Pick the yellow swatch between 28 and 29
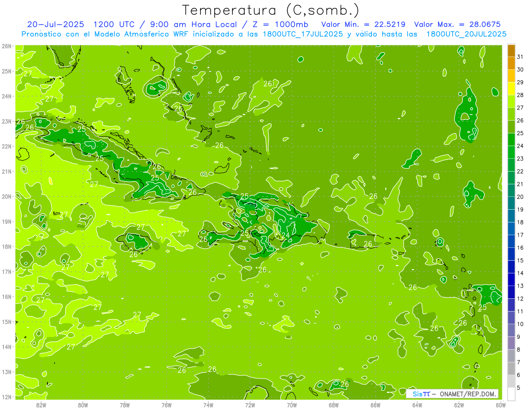This screenshot has width=532, height=411. pos(511,89)
